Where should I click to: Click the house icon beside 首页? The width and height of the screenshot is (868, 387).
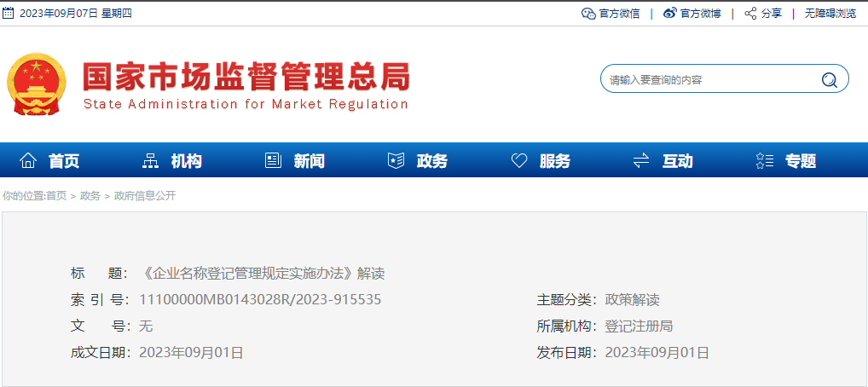28,161
